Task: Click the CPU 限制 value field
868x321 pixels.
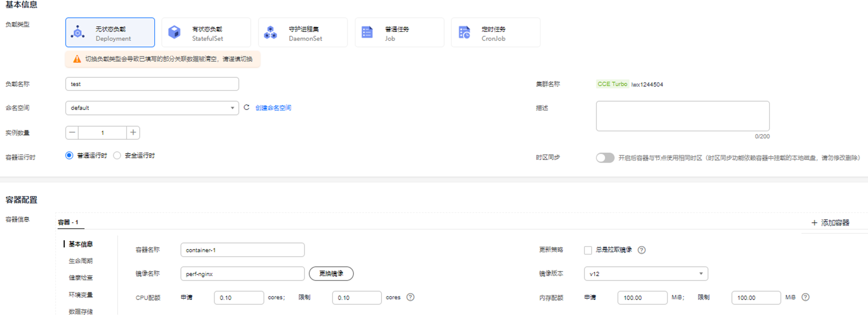Action: (x=357, y=298)
